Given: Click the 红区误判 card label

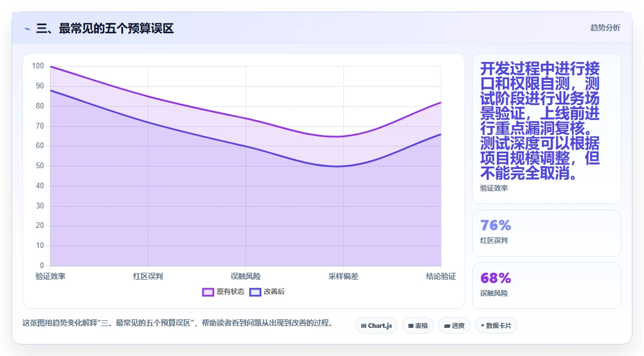Looking at the screenshot, I should (x=494, y=241).
